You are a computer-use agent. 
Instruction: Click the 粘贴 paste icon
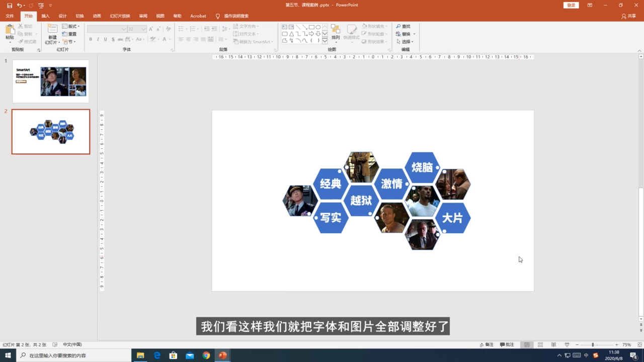click(x=10, y=29)
